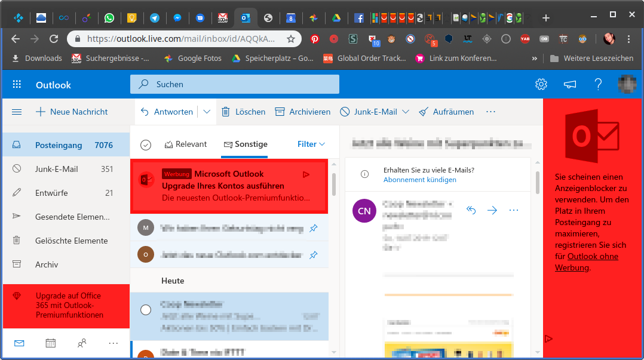Screen dimensions: 644x360
Task: Open more actions ellipsis in reading pane
Action: (x=513, y=210)
